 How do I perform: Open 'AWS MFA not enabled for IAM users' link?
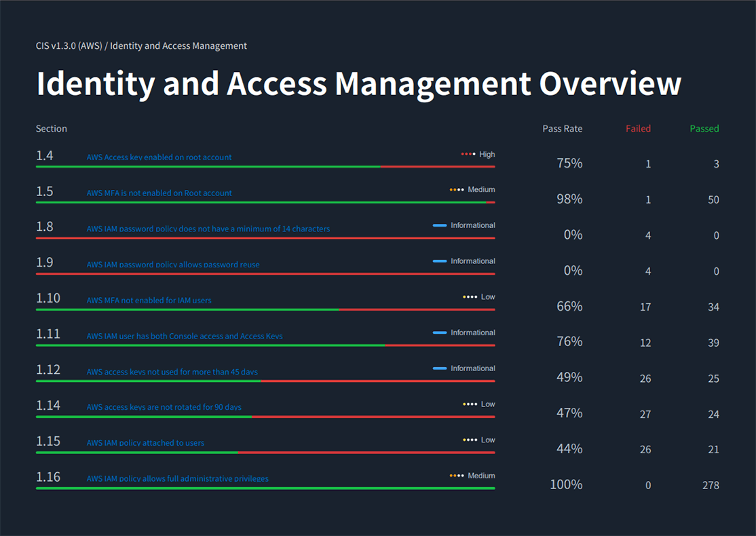(x=149, y=301)
